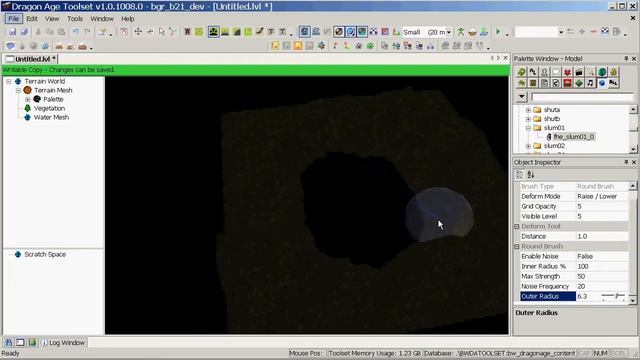Click the green diamond palette icon
Image resolution: width=640 pixels, height=360 pixels.
pos(579,83)
